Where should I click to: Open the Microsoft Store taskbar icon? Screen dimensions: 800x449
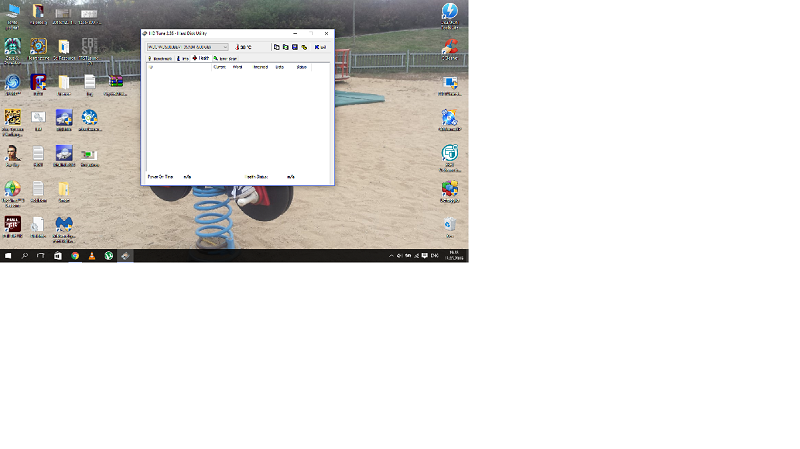[58, 256]
